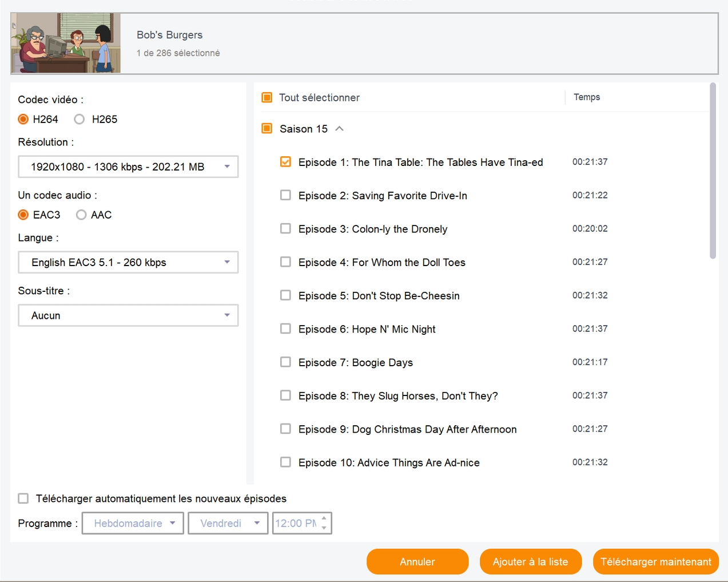
Task: Open the Langue dropdown English EAC3 5.1
Action: tap(128, 262)
